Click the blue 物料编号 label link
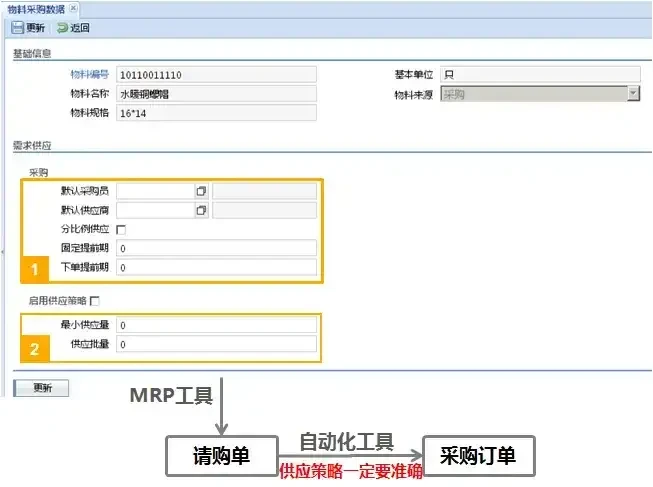The height and width of the screenshot is (487, 653). (x=90, y=74)
